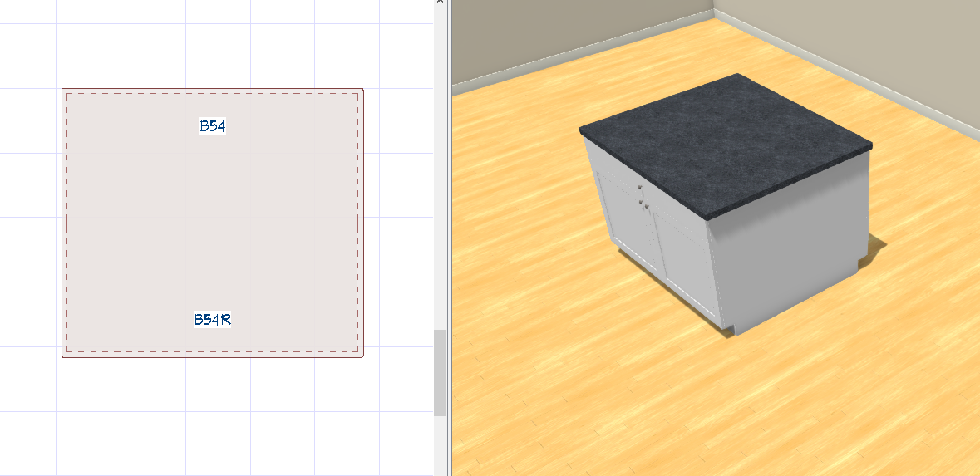Click inside the upper B54 cabinet body
Viewport: 980px width, 476px height.
tap(212, 174)
